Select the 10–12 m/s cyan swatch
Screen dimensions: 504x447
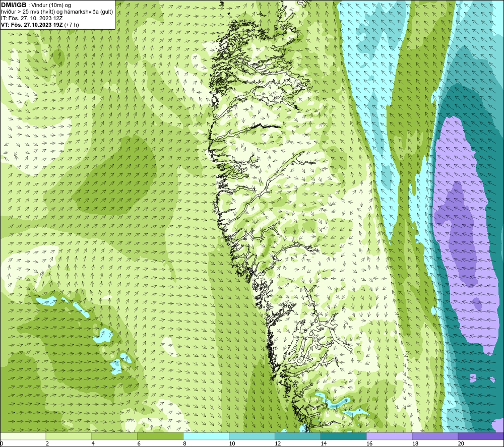(252, 436)
